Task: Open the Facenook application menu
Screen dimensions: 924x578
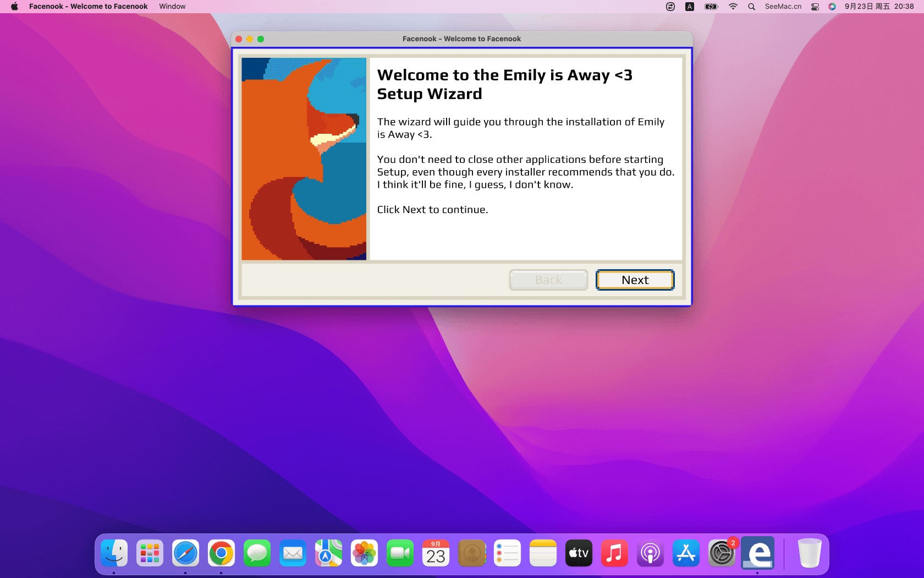Action: click(88, 7)
